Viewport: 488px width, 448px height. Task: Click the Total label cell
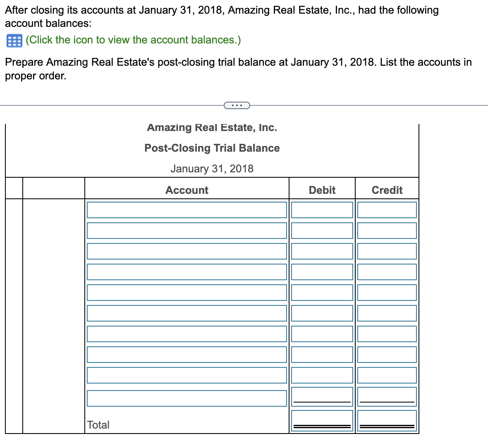pos(98,425)
